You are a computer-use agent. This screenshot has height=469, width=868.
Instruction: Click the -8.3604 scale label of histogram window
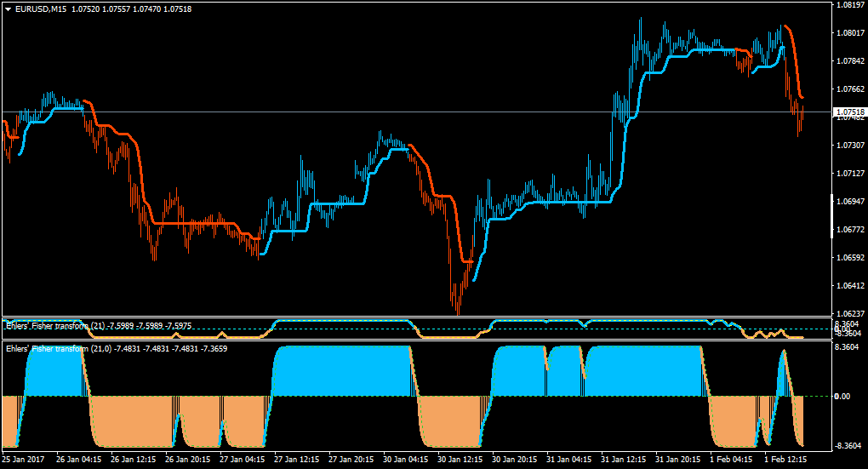point(847,445)
